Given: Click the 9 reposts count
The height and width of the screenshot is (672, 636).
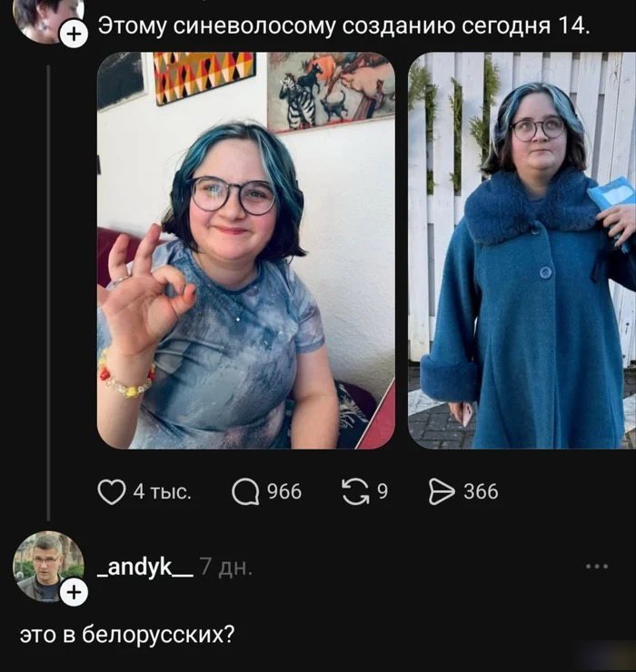Looking at the screenshot, I should coord(383,491).
